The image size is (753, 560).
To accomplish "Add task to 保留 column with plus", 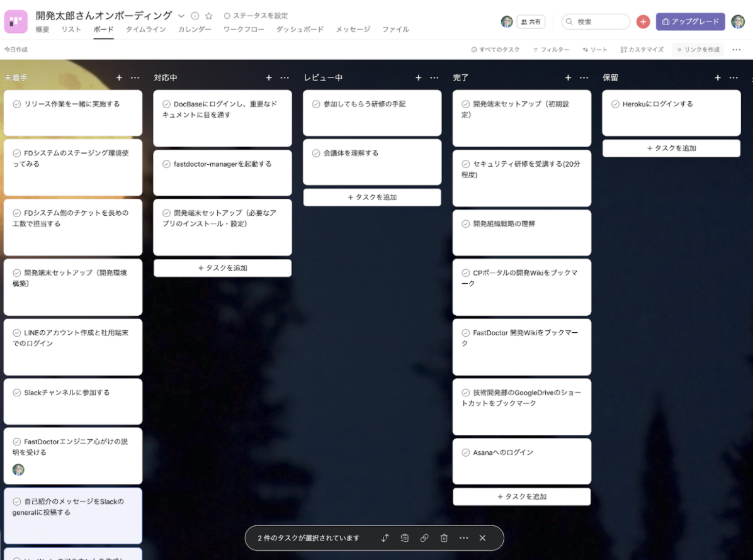I will [x=718, y=78].
